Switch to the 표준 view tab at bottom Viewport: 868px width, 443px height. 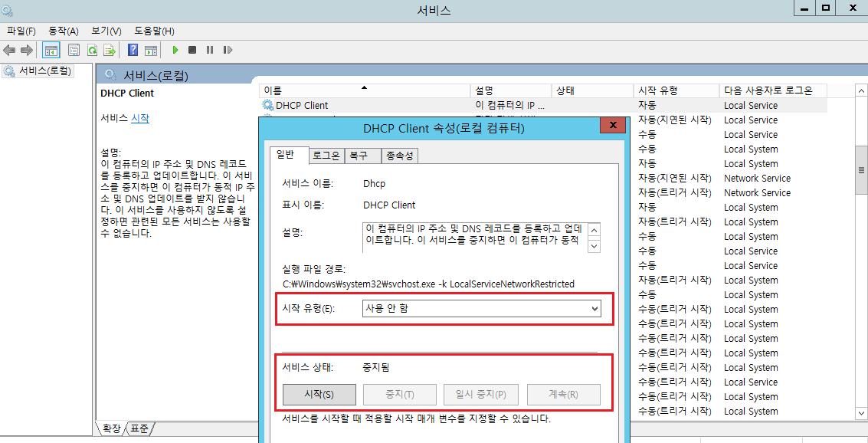[139, 428]
